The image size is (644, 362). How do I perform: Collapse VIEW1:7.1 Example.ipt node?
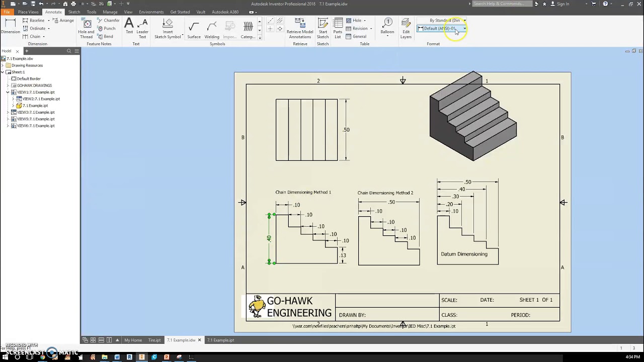pyautogui.click(x=8, y=92)
